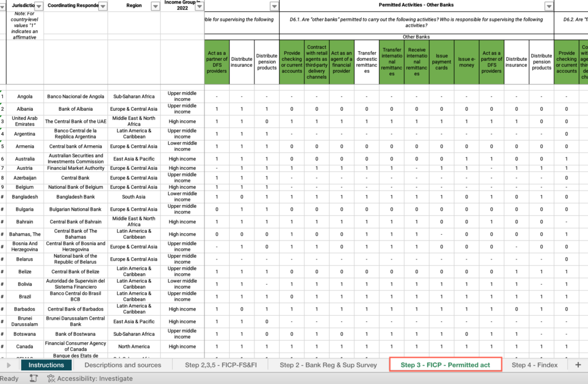This screenshot has width=588, height=384.
Task: Select row header number 1
Action: tap(3, 96)
